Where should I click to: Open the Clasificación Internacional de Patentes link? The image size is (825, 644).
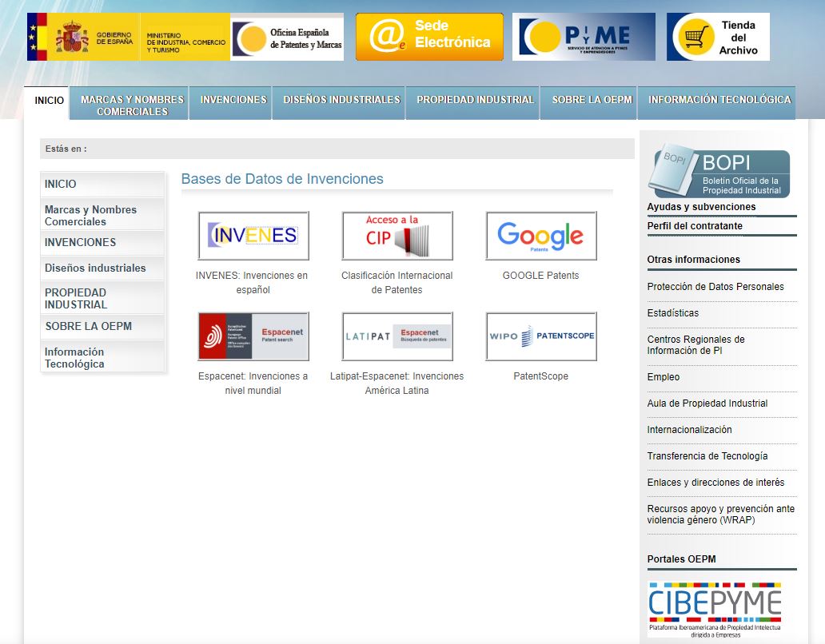tap(397, 282)
